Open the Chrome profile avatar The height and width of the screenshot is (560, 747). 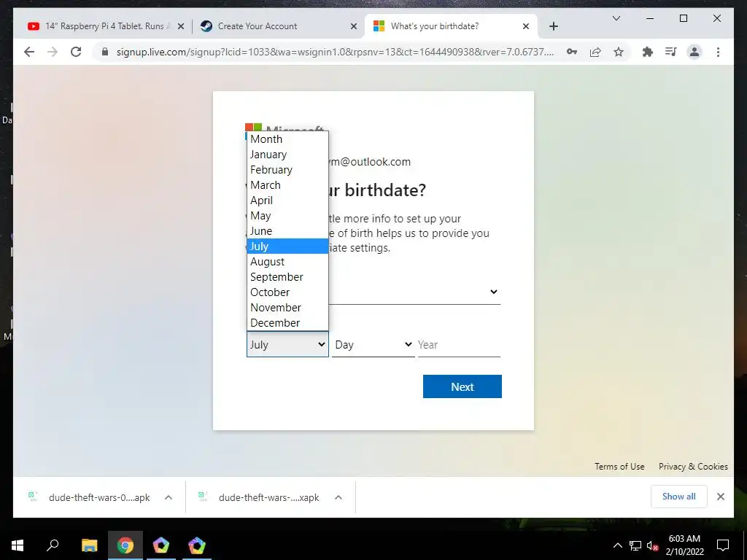tap(694, 52)
